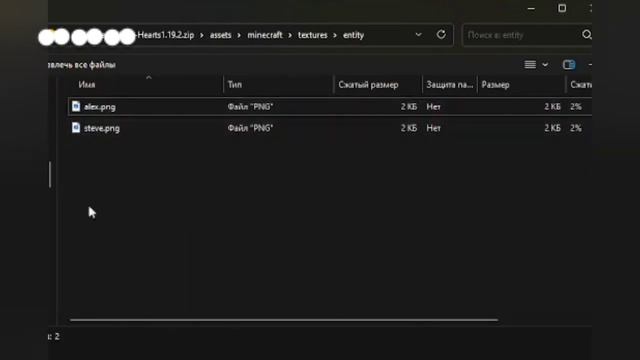Click Нет protection value for steve.png
This screenshot has height=360, width=640.
pos(433,128)
